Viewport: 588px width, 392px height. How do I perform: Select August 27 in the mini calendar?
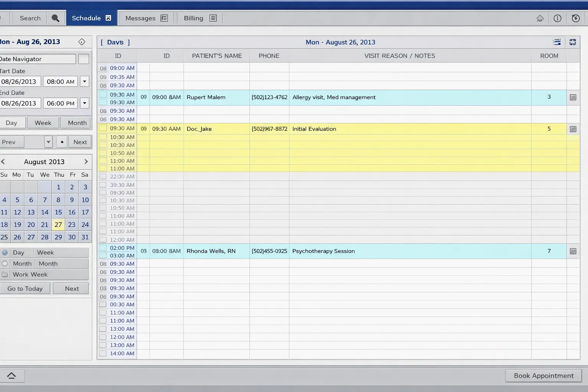click(x=58, y=225)
